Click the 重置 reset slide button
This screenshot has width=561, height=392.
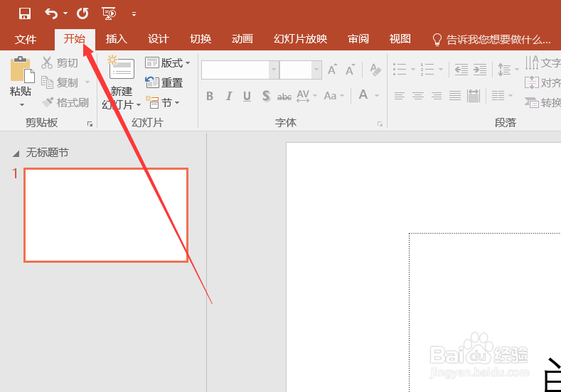click(x=164, y=82)
